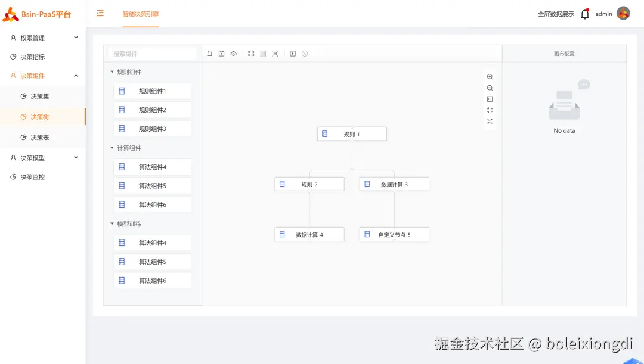This screenshot has height=364, width=644.
Task: Zoom in on the canvas
Action: tap(490, 77)
